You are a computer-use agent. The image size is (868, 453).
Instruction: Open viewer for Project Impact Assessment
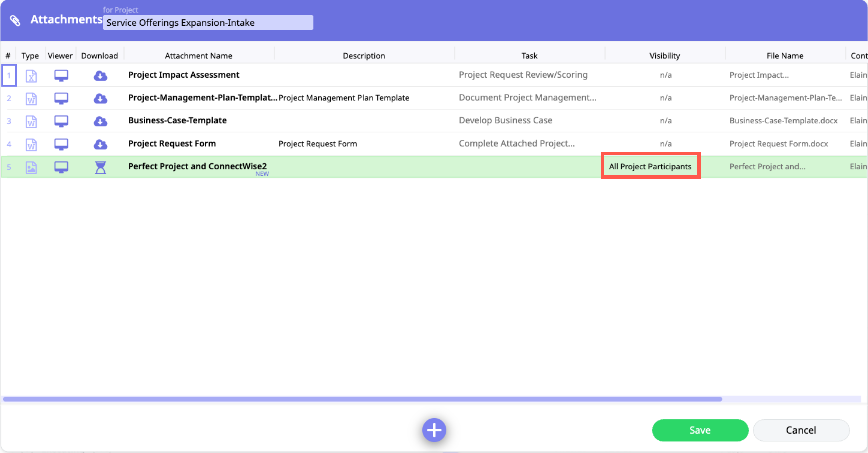point(61,75)
